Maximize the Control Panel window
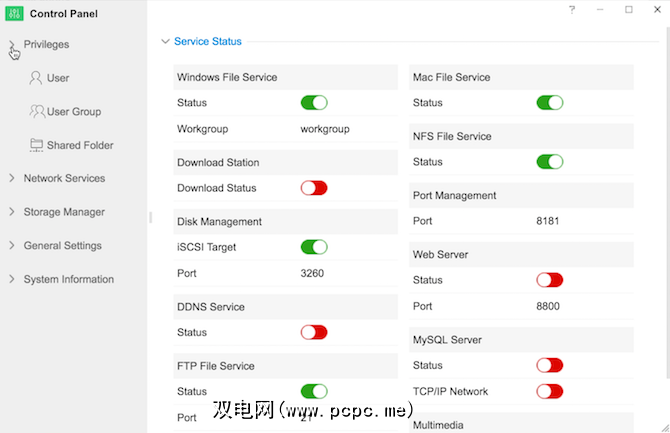The image size is (670, 433). point(629,10)
